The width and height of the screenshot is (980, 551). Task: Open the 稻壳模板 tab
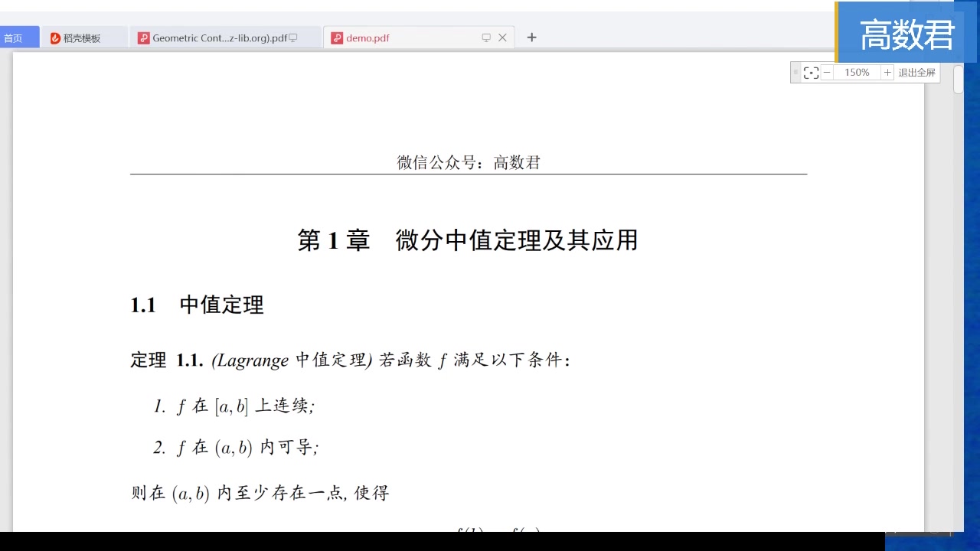tap(83, 37)
